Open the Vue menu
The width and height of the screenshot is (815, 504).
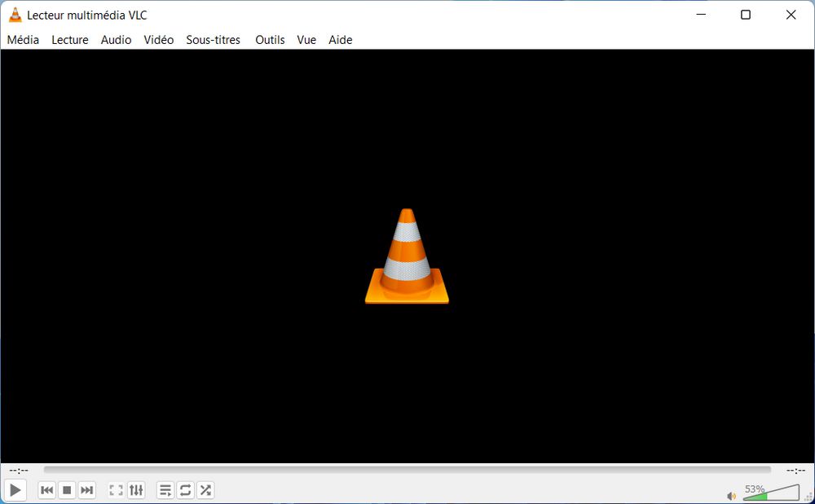pyautogui.click(x=306, y=40)
